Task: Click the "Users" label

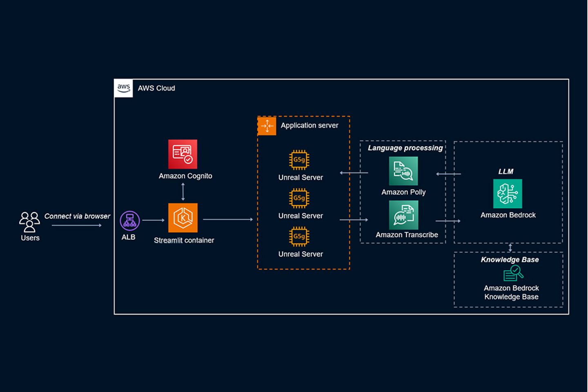Action: tap(30, 238)
